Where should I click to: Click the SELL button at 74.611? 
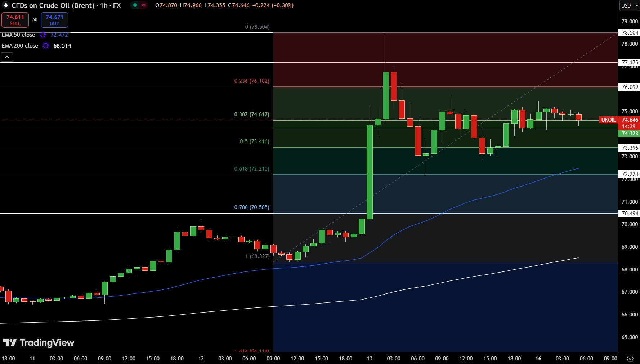15,20
